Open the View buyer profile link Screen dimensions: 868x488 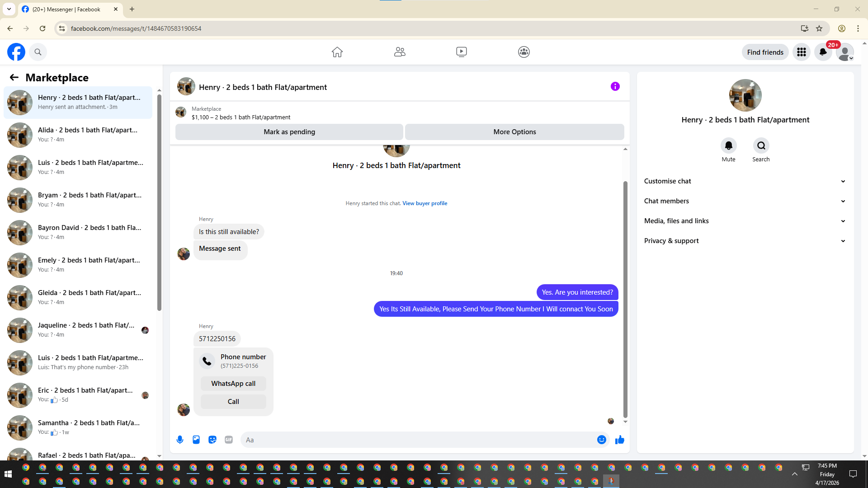[425, 203]
